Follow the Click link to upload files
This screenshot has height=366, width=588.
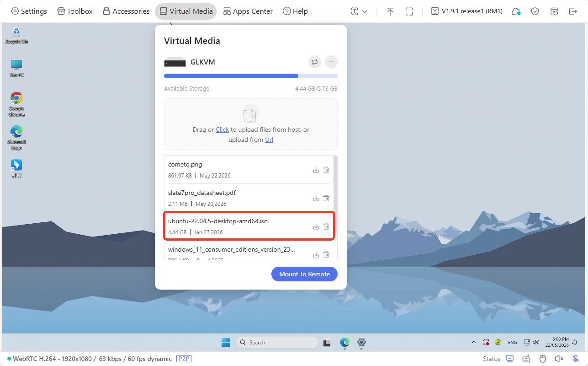[x=222, y=129]
